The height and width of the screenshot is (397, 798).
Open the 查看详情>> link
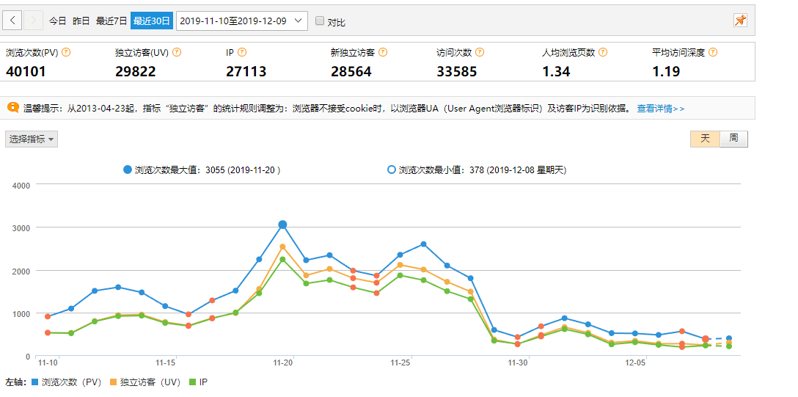click(x=661, y=108)
